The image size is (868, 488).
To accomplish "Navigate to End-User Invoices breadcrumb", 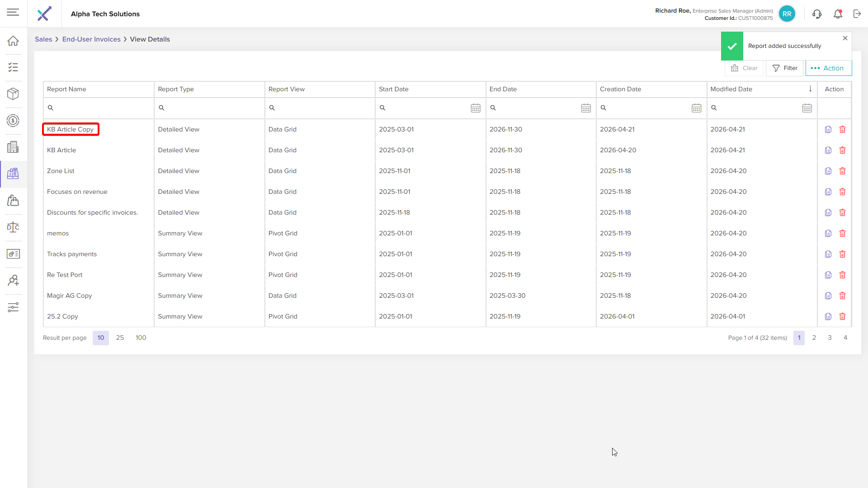I will point(91,39).
